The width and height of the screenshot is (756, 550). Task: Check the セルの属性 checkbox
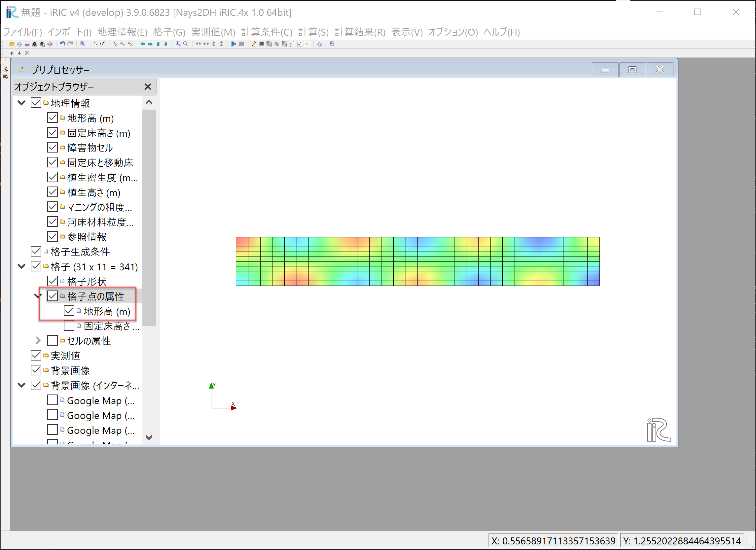(52, 340)
